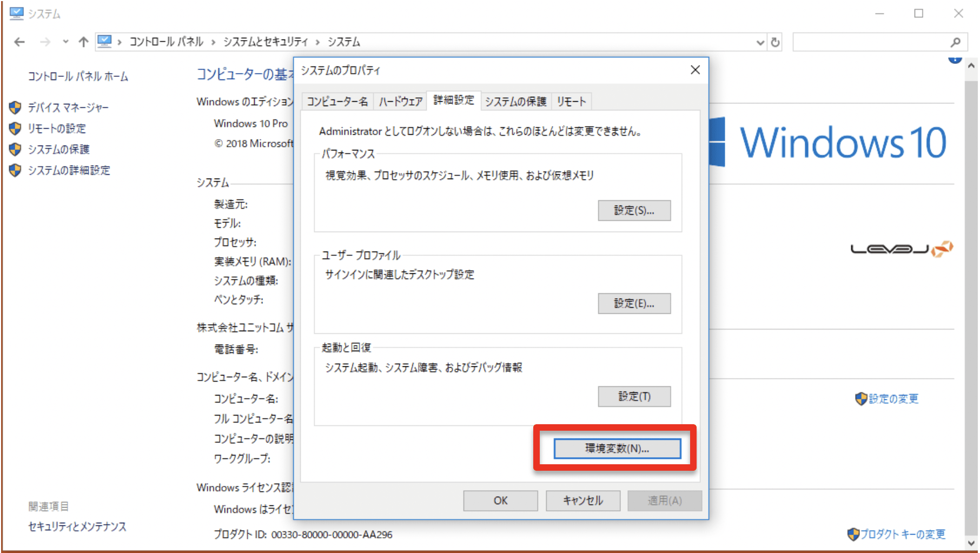This screenshot has width=980, height=553.
Task: Click the computer icon in address bar
Action: [104, 41]
